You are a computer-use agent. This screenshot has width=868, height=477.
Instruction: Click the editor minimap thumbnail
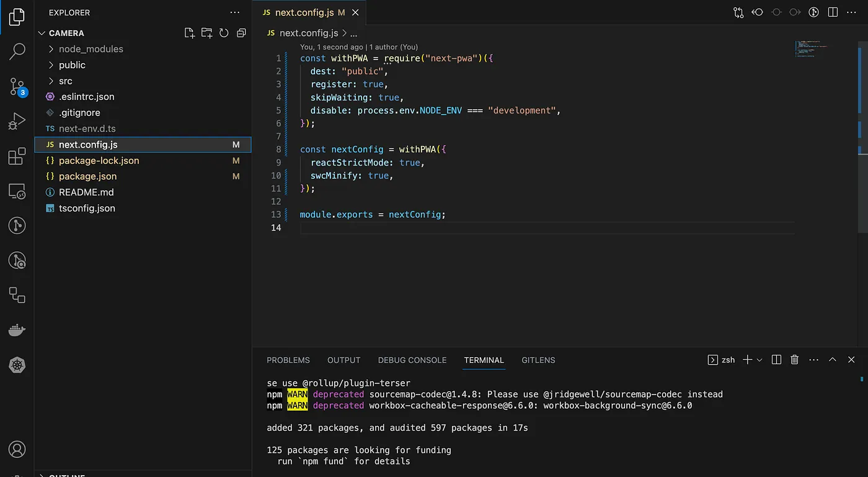pyautogui.click(x=810, y=48)
